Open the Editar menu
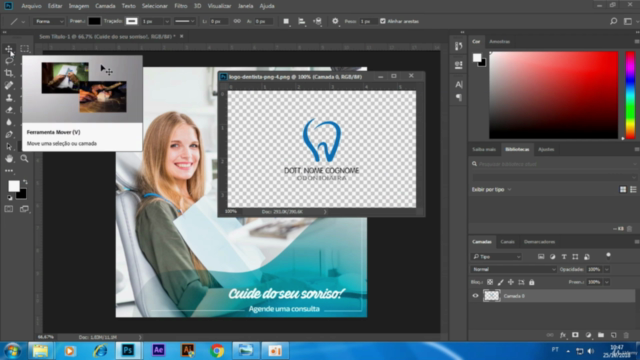Image resolution: width=640 pixels, height=360 pixels. pos(55,6)
